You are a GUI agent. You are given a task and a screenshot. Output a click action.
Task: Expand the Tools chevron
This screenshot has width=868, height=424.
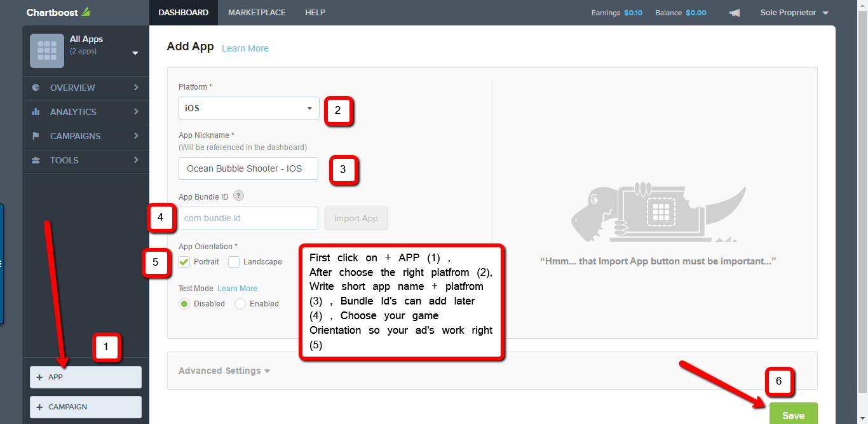coord(136,160)
